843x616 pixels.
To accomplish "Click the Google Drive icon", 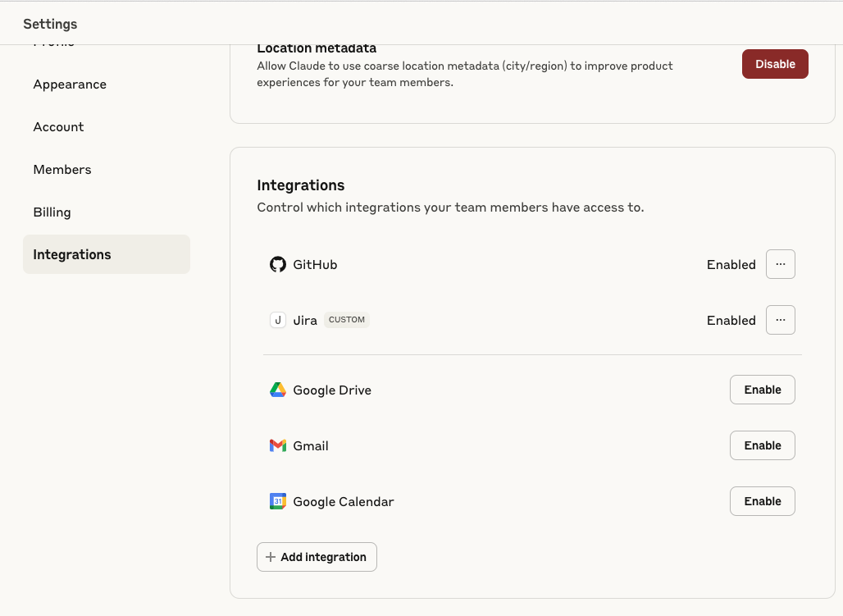I will (x=278, y=390).
